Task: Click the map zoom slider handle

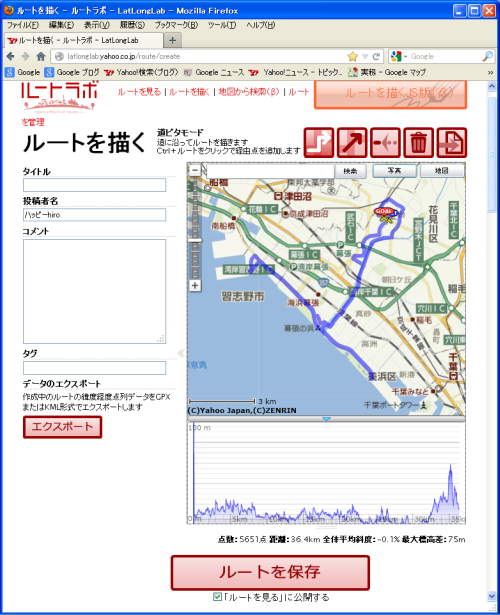Action: 195,240
